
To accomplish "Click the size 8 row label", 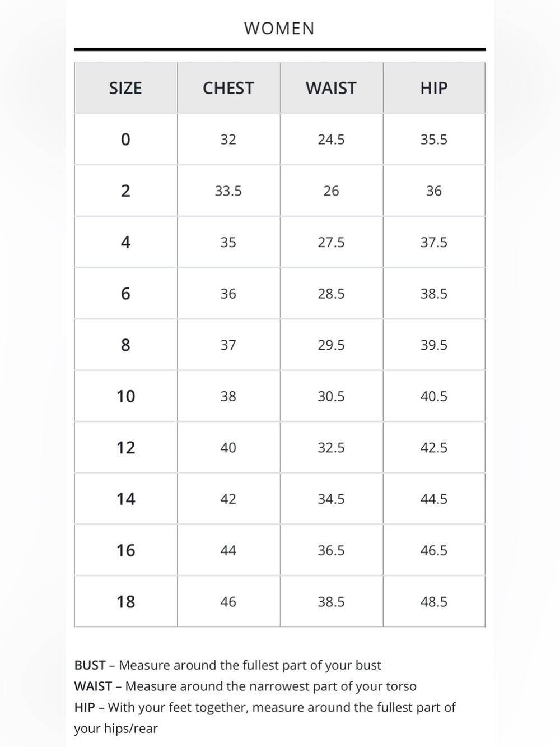I will tap(125, 345).
